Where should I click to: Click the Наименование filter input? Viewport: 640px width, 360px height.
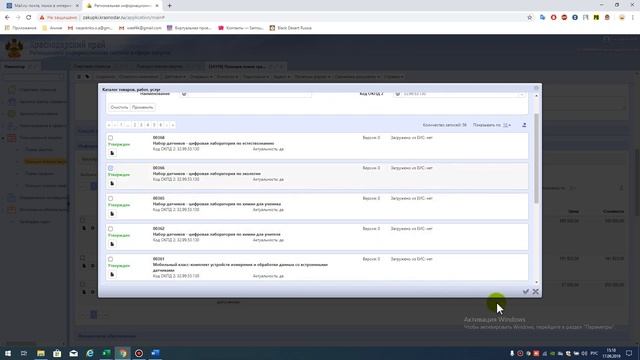pyautogui.click(x=245, y=94)
